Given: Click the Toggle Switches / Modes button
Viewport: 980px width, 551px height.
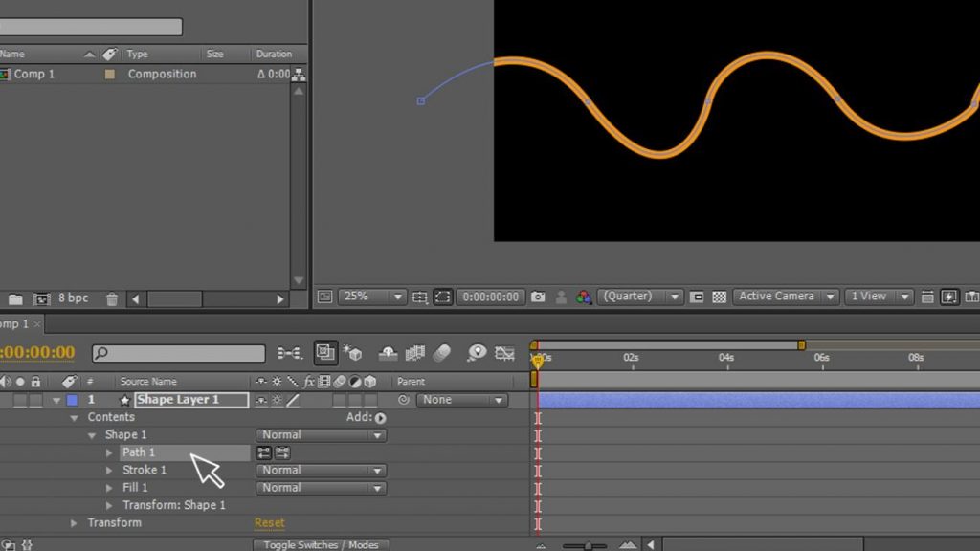Looking at the screenshot, I should (x=322, y=544).
